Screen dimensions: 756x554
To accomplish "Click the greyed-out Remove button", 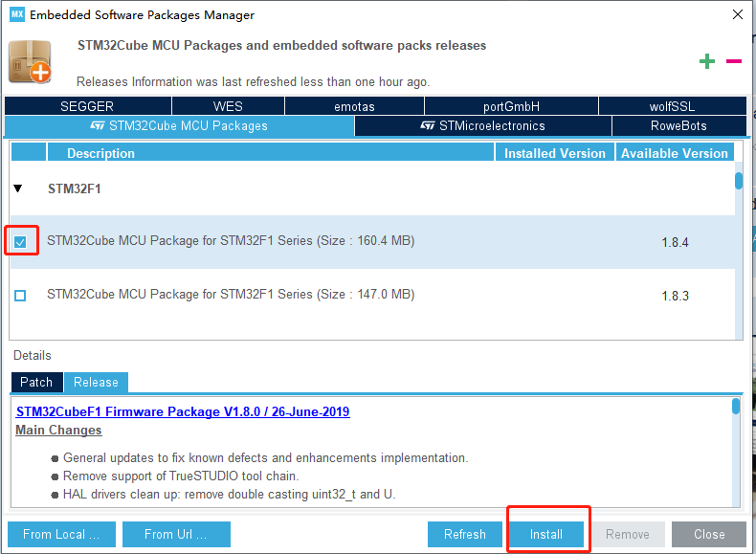I will (628, 534).
